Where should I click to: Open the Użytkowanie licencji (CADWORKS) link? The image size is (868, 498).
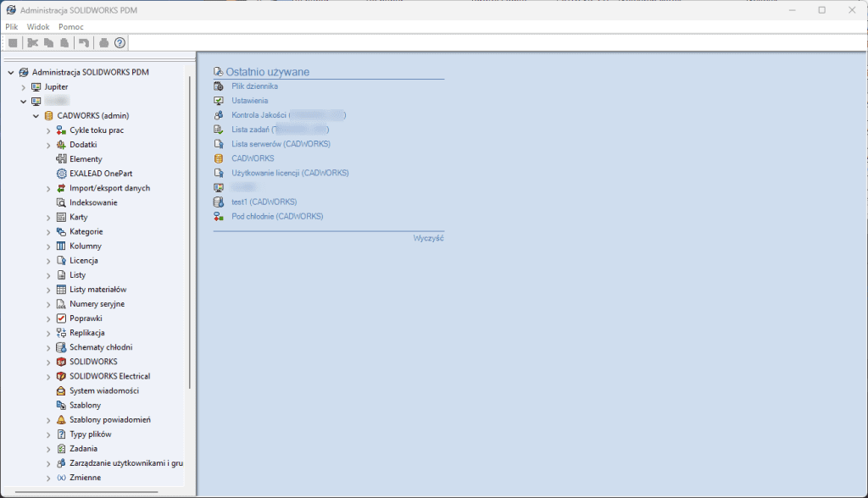pos(290,173)
